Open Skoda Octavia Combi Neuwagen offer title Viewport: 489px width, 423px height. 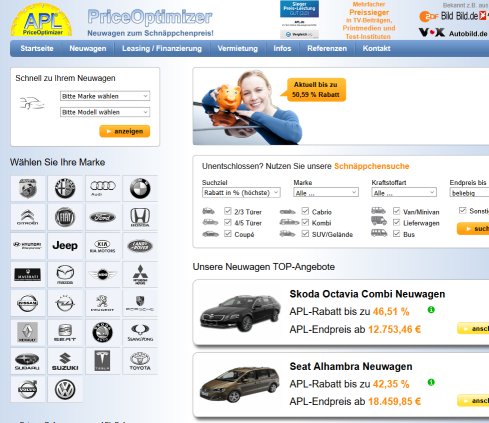click(x=367, y=294)
